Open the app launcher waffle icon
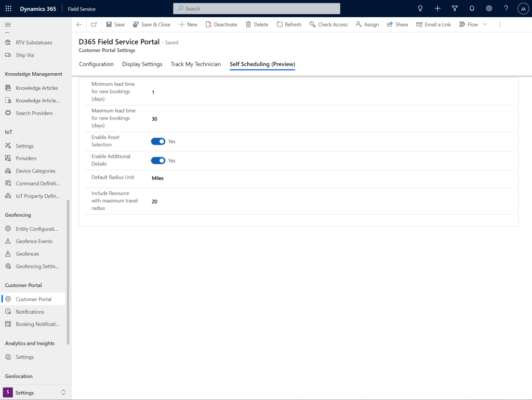The height and width of the screenshot is (400, 532). click(x=8, y=9)
